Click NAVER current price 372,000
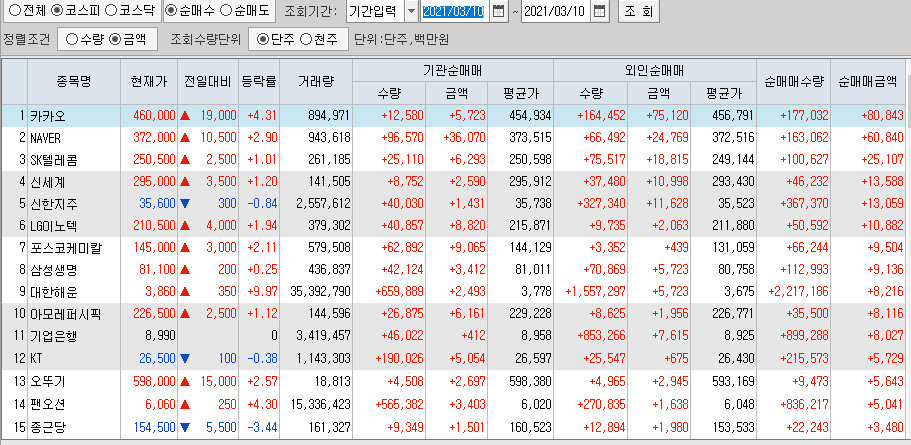The image size is (911, 445). pos(153,138)
